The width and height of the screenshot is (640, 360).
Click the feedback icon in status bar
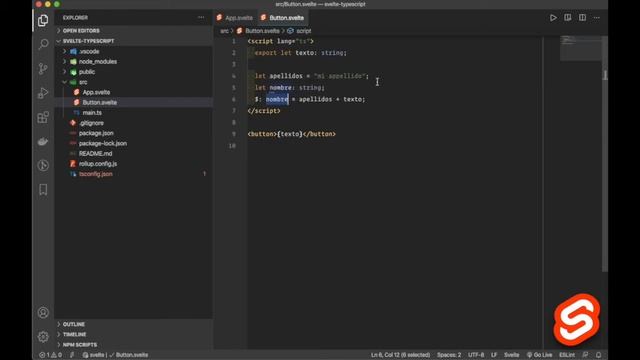coord(585,355)
